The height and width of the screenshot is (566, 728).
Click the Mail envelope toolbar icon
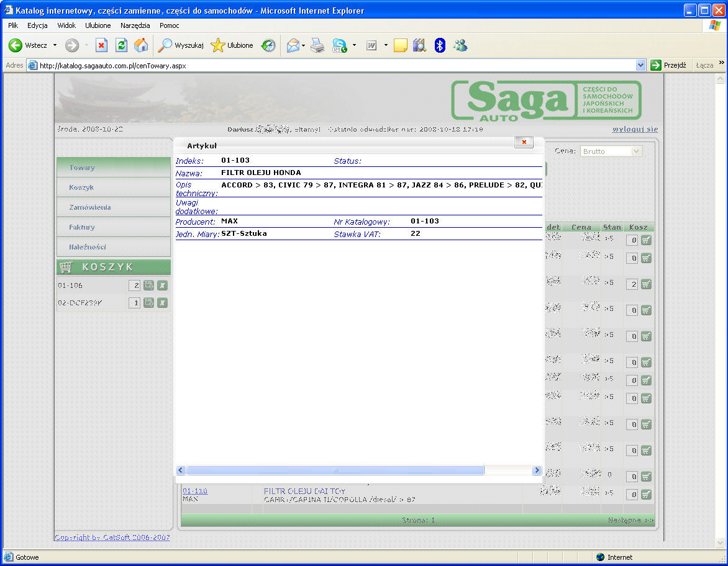[x=293, y=45]
